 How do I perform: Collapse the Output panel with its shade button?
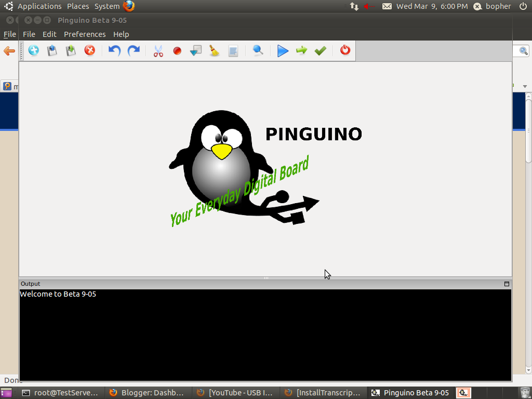[x=507, y=284]
